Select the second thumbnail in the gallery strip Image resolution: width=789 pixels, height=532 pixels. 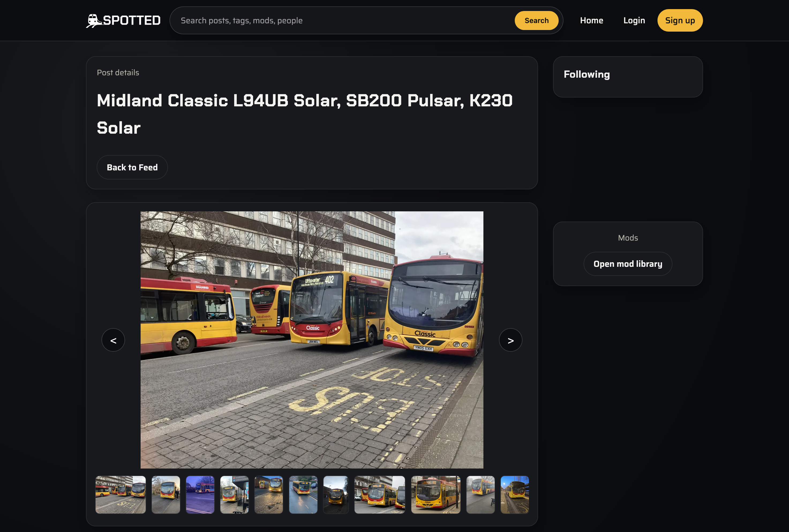click(166, 494)
